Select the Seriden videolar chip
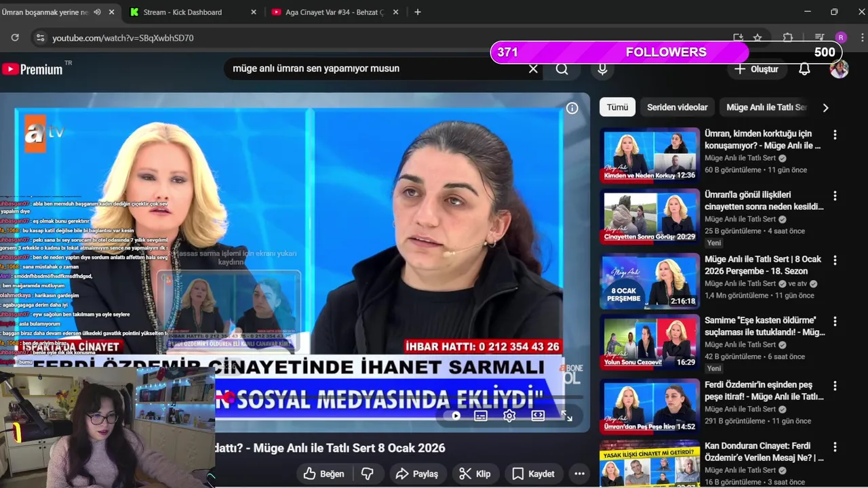 [677, 107]
